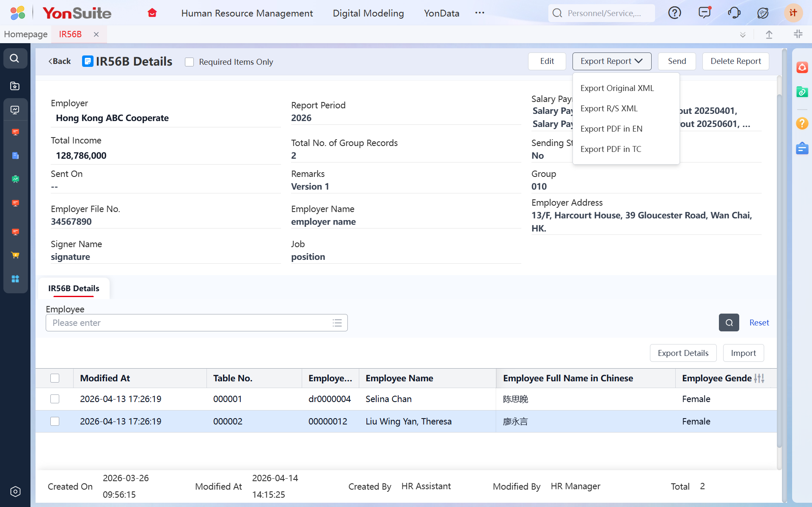Select the Selina Chan row checkbox
The image size is (812, 507).
tap(55, 399)
